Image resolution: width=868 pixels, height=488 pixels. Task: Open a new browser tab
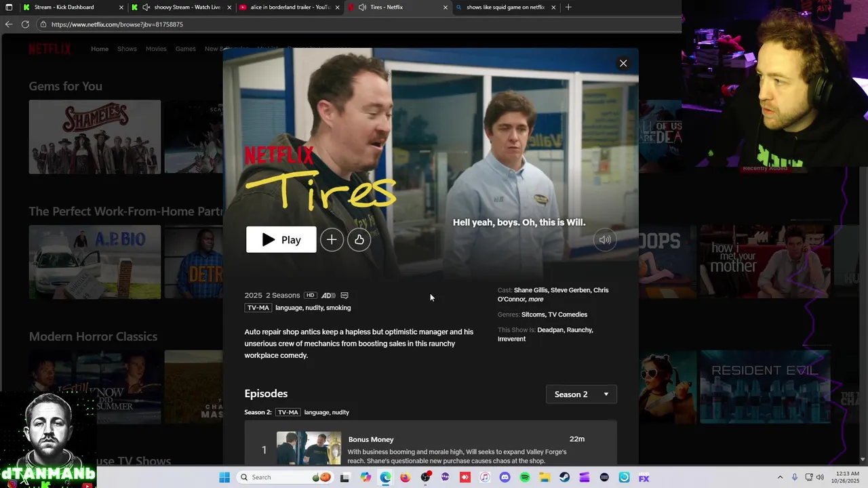click(x=568, y=7)
